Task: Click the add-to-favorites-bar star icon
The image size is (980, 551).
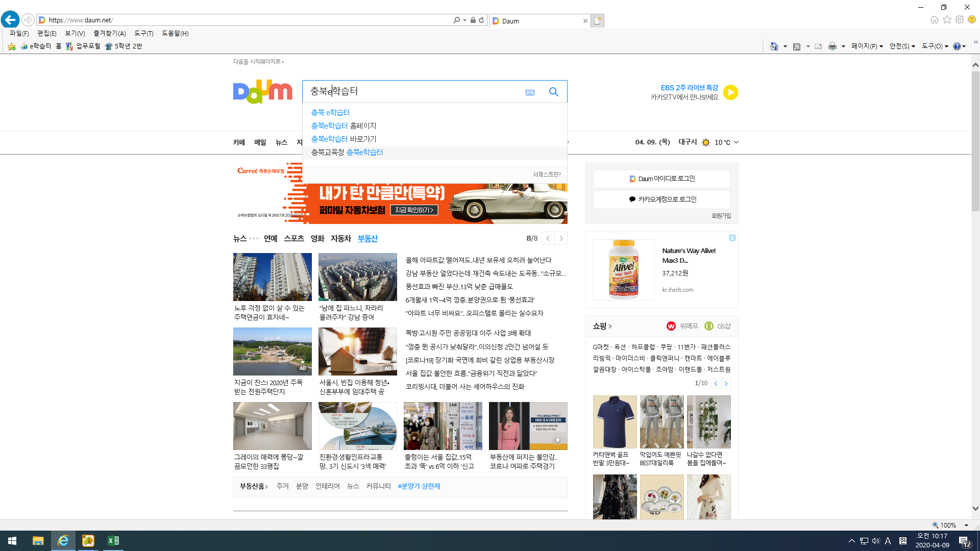Action: [x=12, y=46]
